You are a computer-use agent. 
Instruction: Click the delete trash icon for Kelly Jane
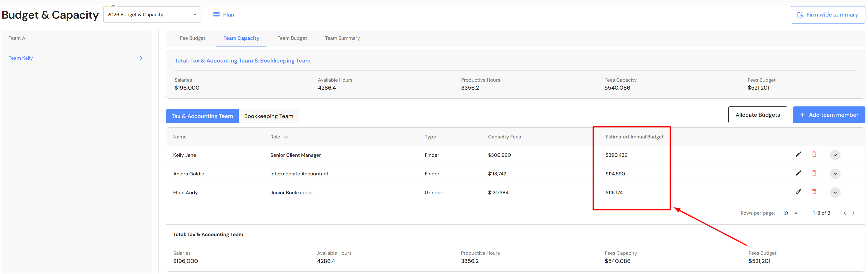coord(814,154)
